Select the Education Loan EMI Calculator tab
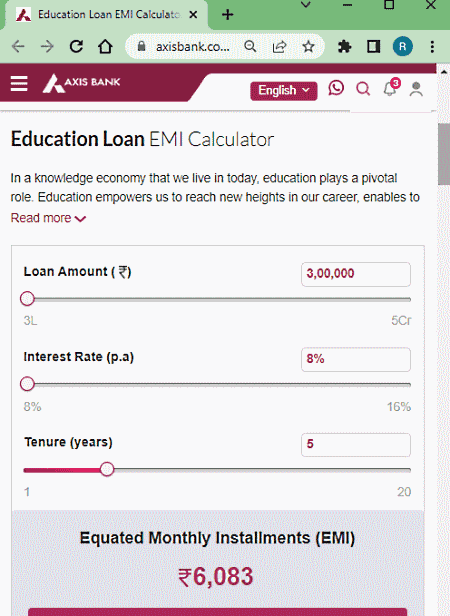The height and width of the screenshot is (616, 450). coord(106,15)
